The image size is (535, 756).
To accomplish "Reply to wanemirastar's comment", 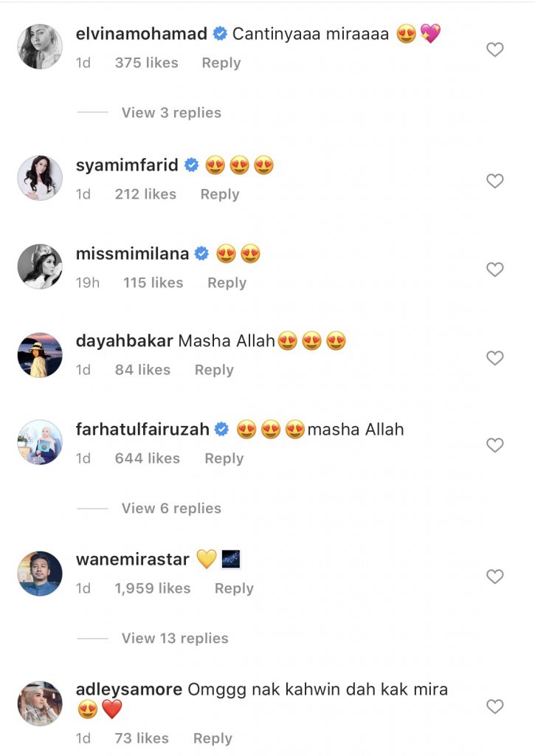I will [234, 588].
